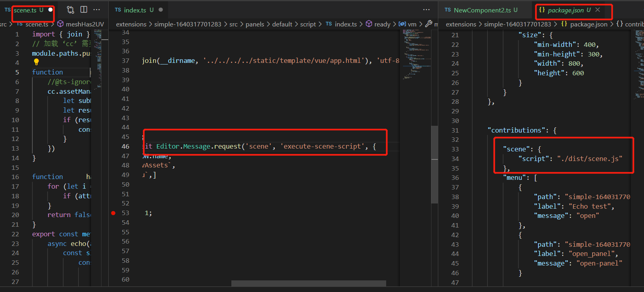Screen dimensions: 644x292
Task: Open package.json file breadcrumb in right editor
Action: pyautogui.click(x=584, y=24)
